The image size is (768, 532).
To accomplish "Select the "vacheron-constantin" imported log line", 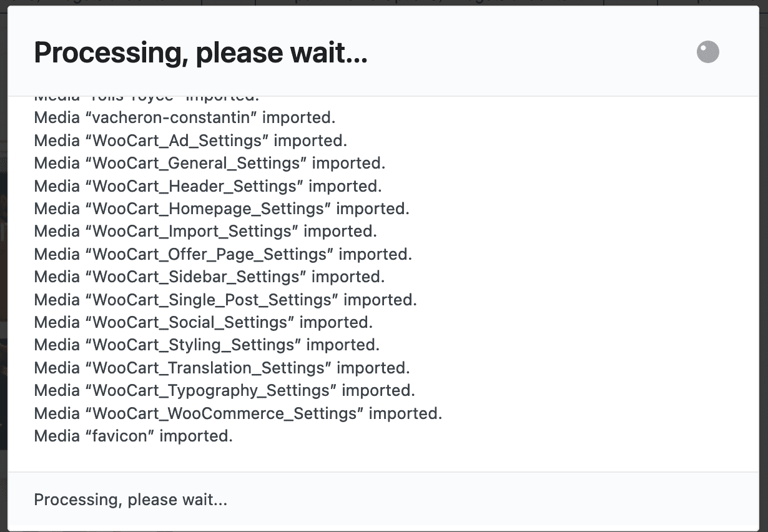I will [185, 117].
